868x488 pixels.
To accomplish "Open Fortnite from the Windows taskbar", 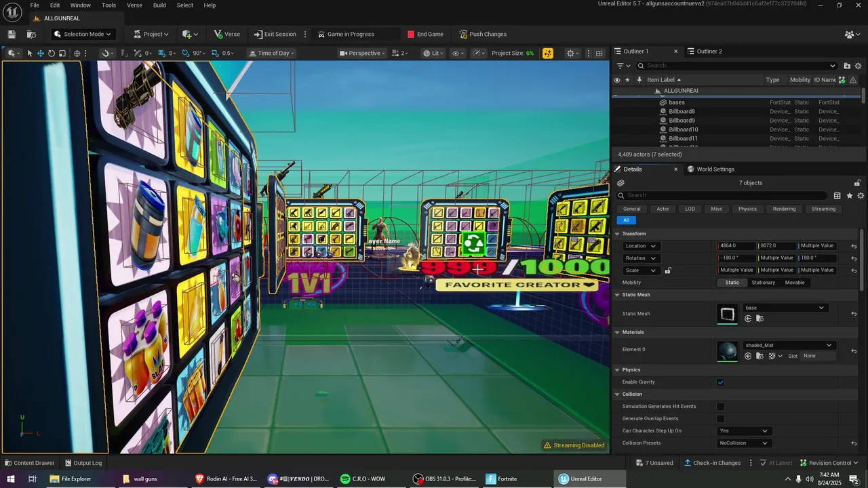I will [502, 479].
